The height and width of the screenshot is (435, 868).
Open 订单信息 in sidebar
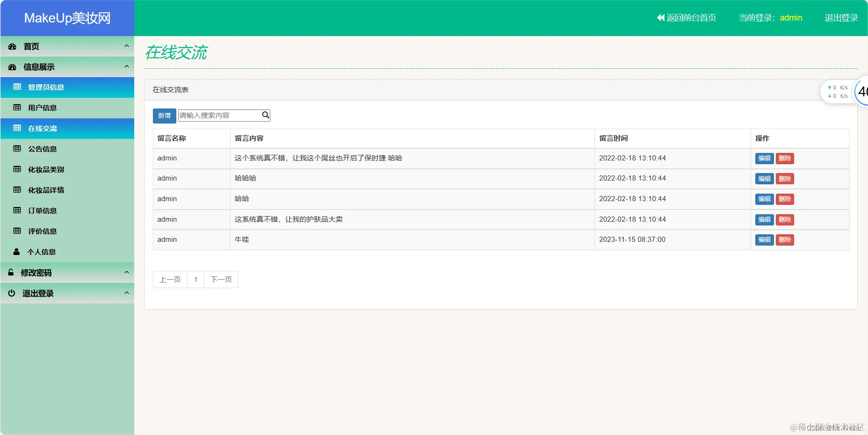67,211
